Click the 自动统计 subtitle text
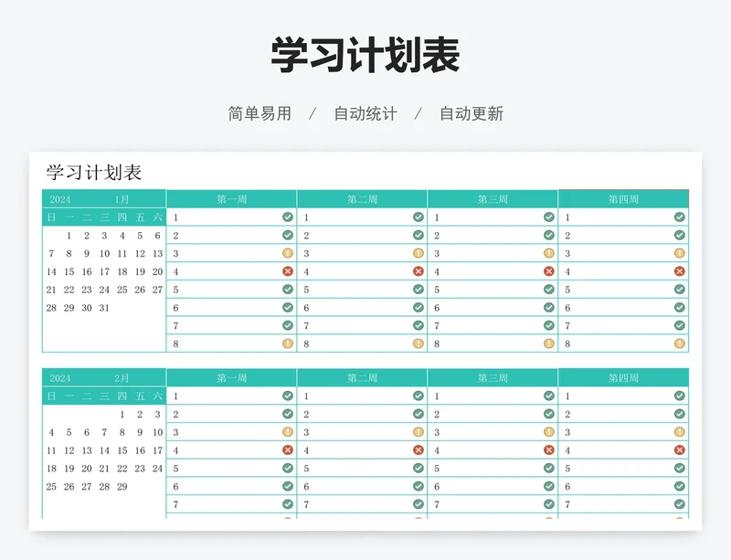731x560 pixels. point(365,113)
